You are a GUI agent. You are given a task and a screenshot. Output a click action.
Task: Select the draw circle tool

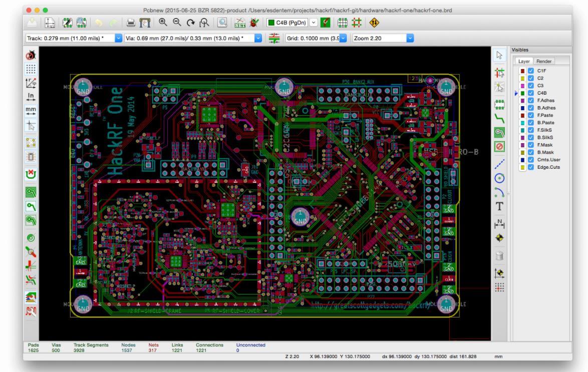[x=499, y=178]
